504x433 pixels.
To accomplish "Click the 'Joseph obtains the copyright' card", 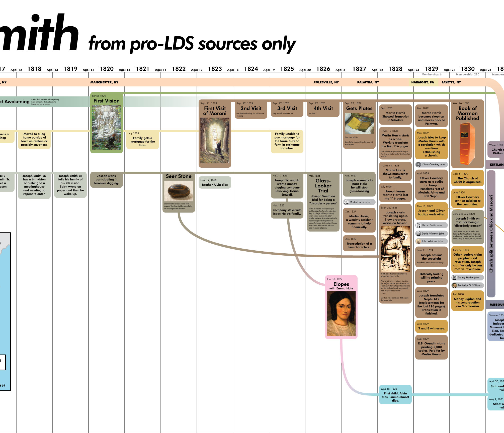I will pyautogui.click(x=432, y=257).
